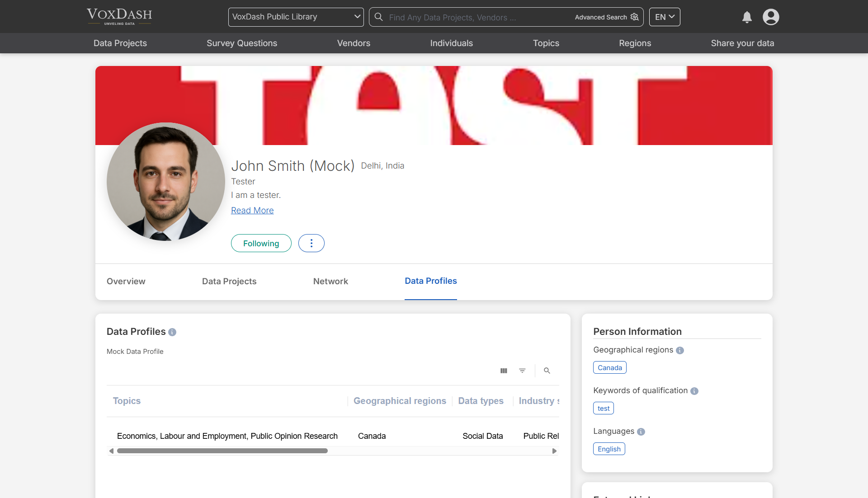Image resolution: width=868 pixels, height=498 pixels.
Task: Open the more options menu beside Following
Action: 311,243
